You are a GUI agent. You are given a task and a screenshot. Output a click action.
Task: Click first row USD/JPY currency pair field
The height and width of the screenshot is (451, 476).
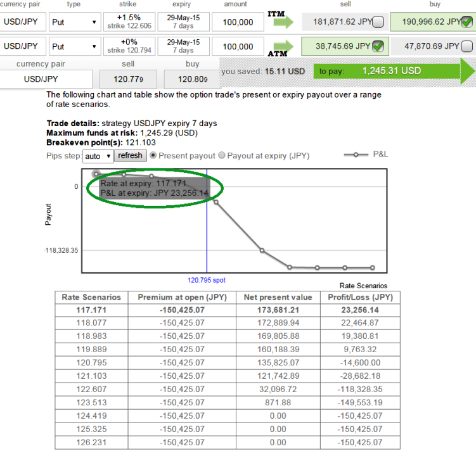click(22, 22)
